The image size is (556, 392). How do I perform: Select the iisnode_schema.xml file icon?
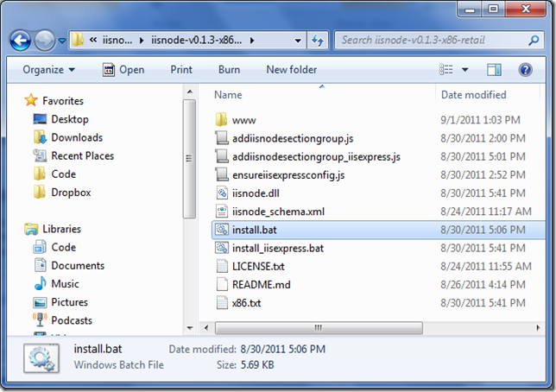pyautogui.click(x=222, y=212)
